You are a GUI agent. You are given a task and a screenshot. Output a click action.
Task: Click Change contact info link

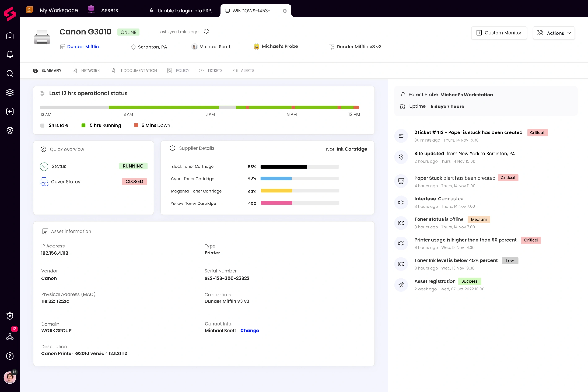coord(249,331)
